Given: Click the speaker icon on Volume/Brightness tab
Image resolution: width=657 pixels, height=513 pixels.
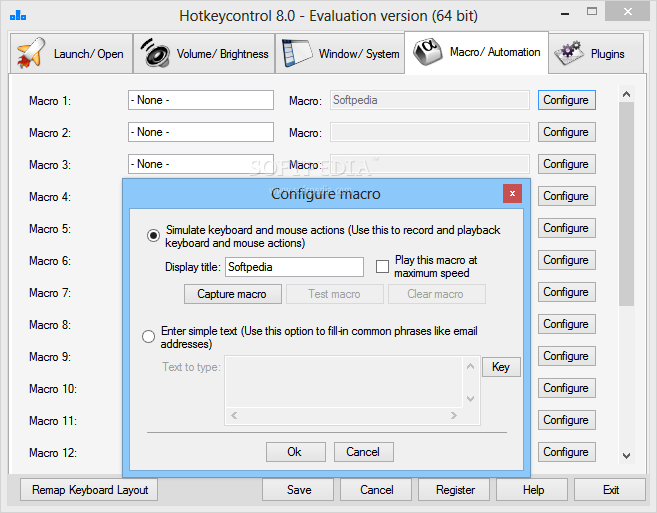Looking at the screenshot, I should click(155, 53).
